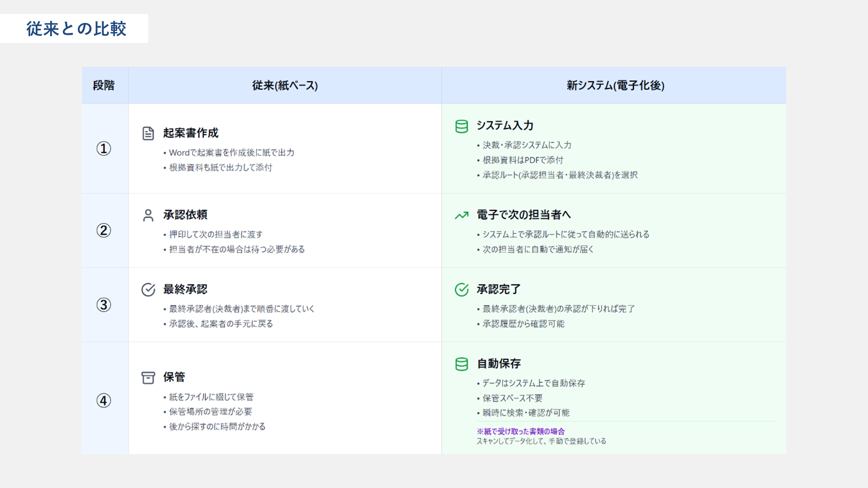
Task: Click bullet 承認後、起案者の手元に戻る
Action: [x=218, y=324]
